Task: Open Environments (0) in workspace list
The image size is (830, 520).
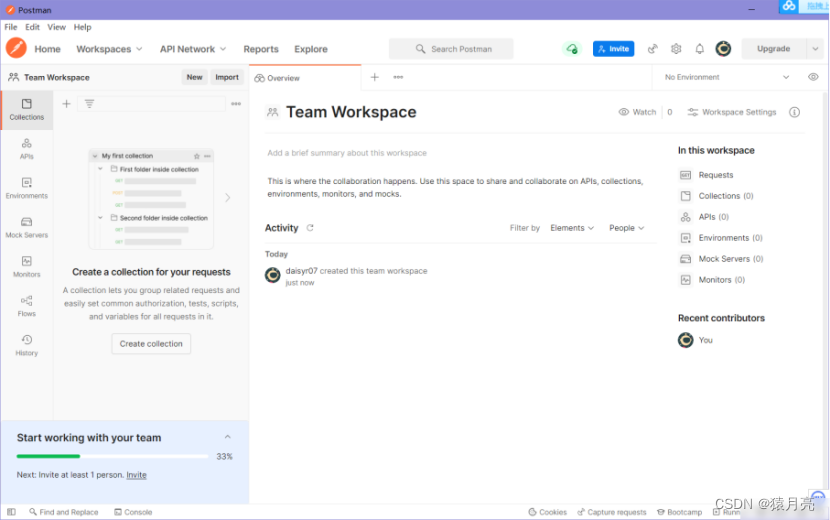Action: 721,238
